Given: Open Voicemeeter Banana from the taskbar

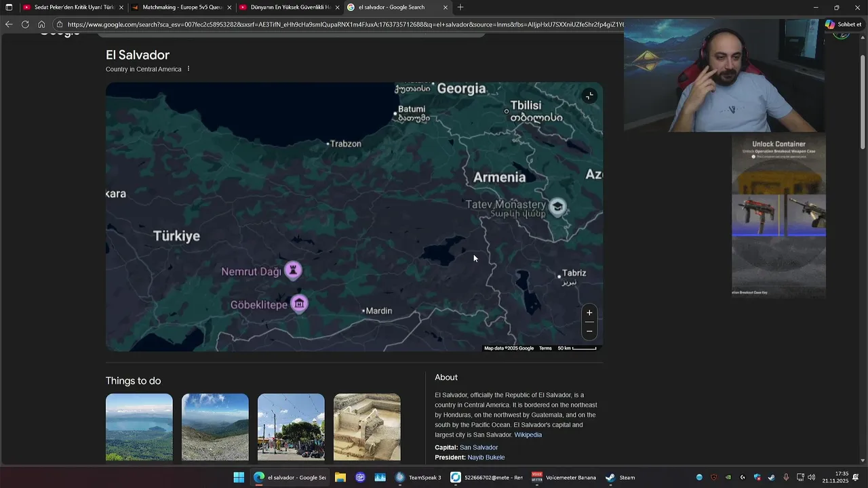Looking at the screenshot, I should click(564, 477).
